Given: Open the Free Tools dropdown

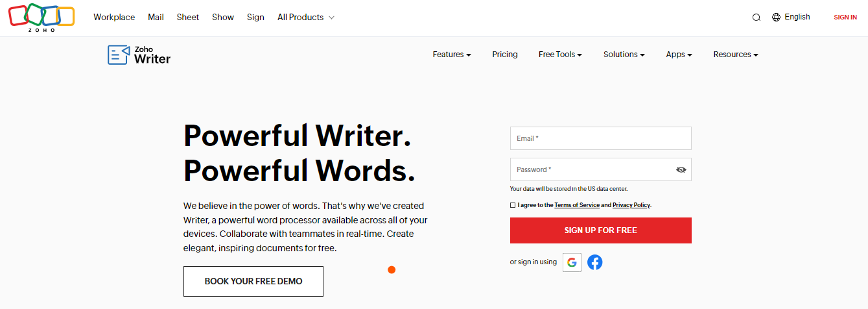Looking at the screenshot, I should point(560,55).
